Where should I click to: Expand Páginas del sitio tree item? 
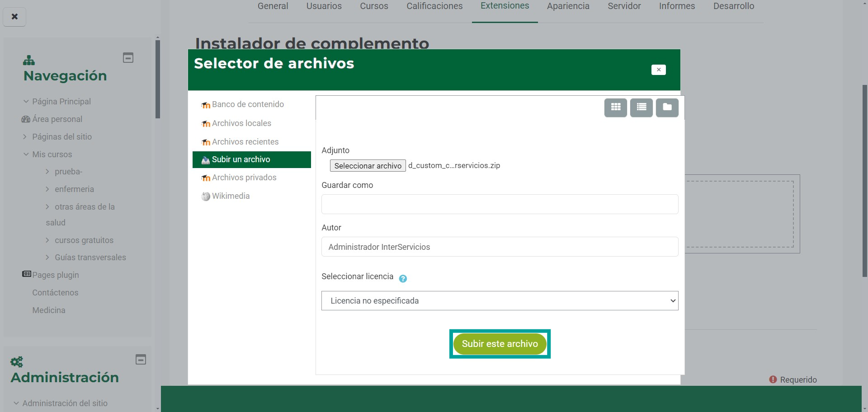(x=25, y=137)
